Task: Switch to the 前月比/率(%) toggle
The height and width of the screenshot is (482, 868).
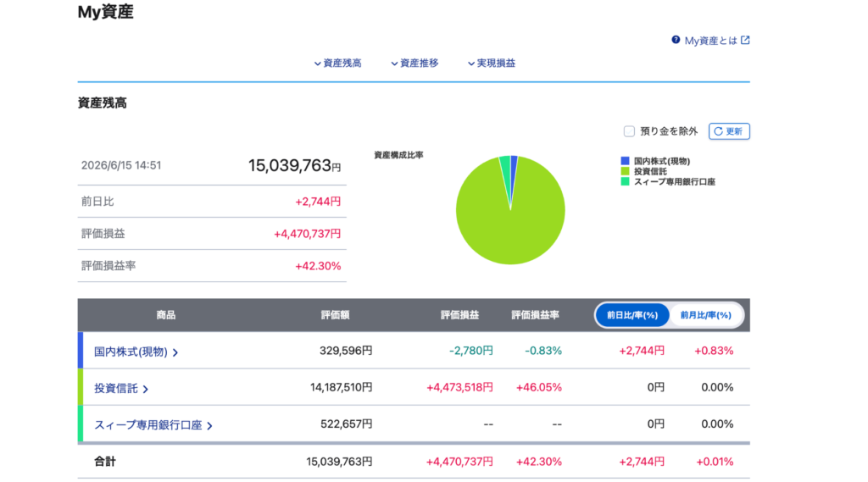Action: [706, 315]
